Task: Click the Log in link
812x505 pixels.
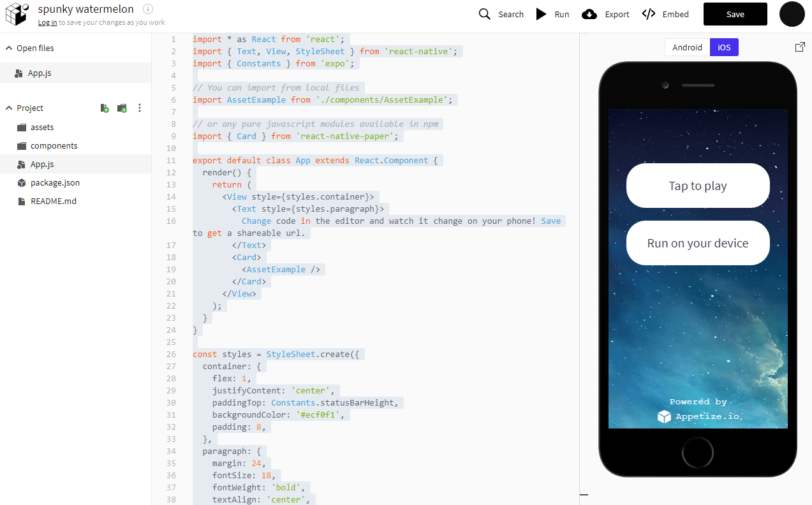Action: click(47, 22)
